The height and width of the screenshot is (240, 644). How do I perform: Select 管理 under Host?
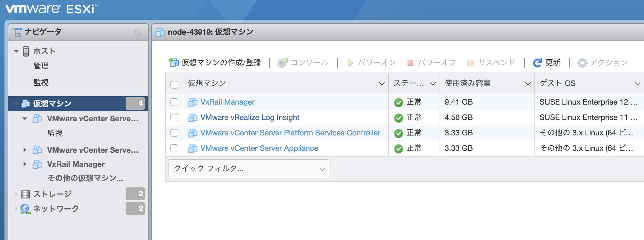pyautogui.click(x=41, y=66)
